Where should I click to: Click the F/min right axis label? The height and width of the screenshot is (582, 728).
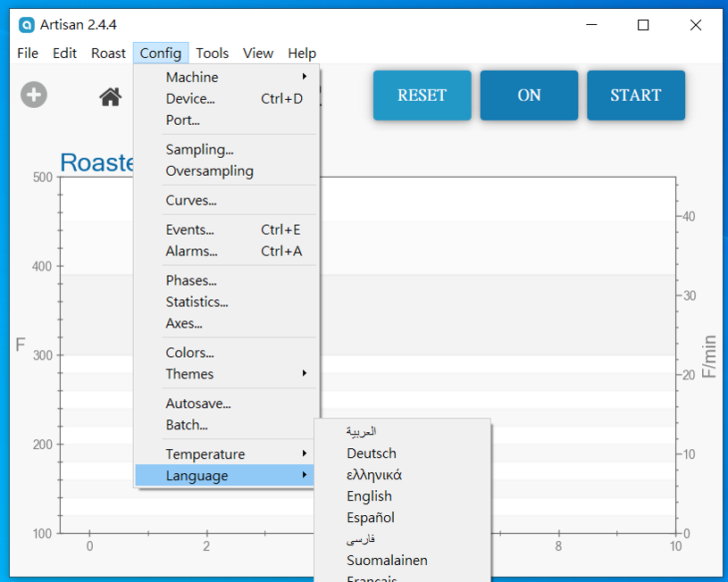708,356
